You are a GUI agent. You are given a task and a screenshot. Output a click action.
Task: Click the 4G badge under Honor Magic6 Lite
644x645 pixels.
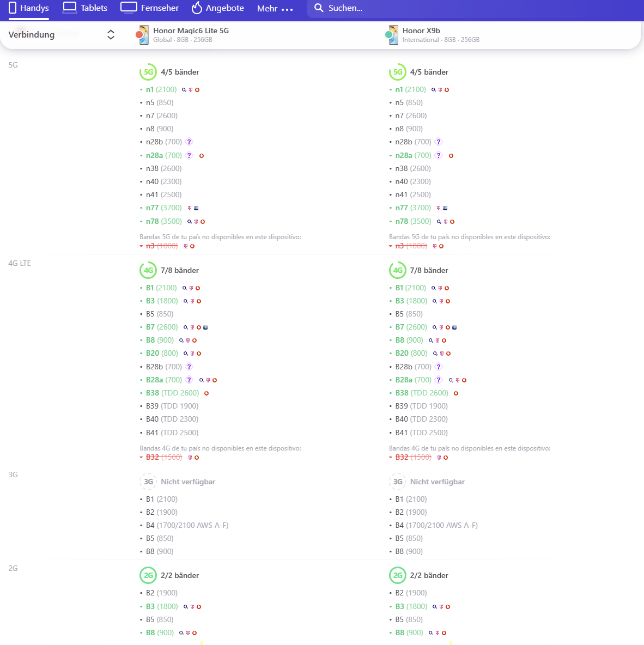[148, 270]
